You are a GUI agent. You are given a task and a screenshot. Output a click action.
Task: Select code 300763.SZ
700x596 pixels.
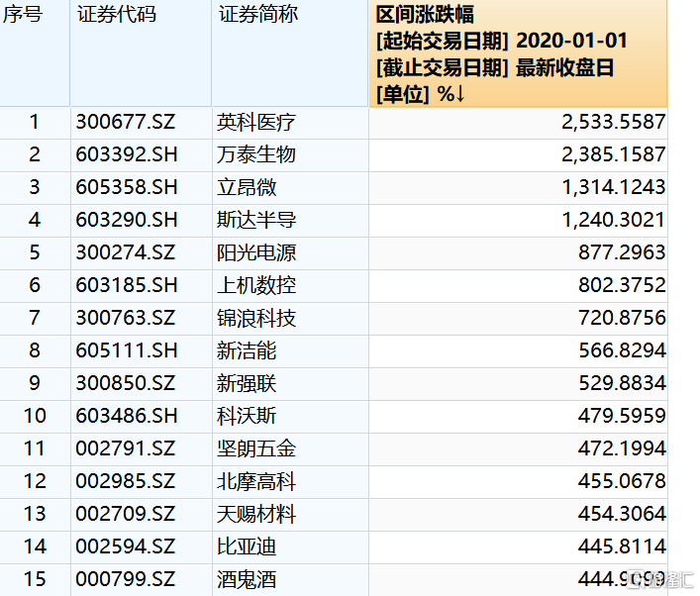tap(126, 318)
